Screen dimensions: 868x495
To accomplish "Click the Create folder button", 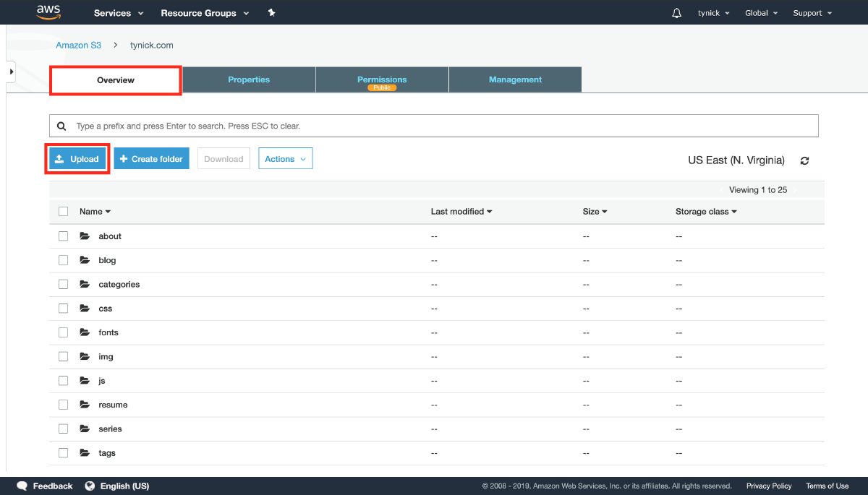I will click(x=151, y=159).
